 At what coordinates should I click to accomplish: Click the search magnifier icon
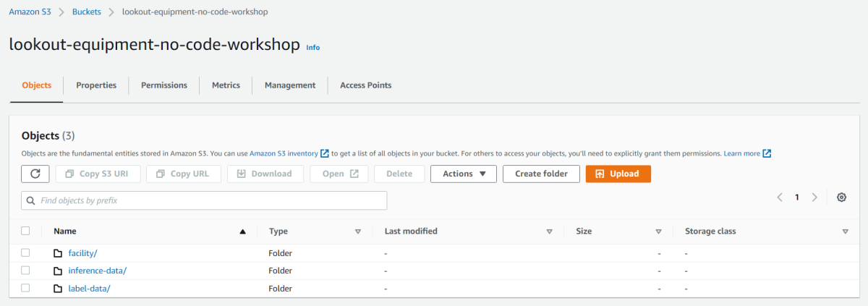click(31, 200)
